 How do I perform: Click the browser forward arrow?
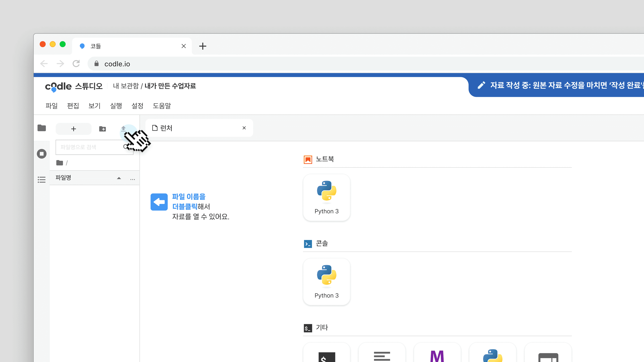(60, 64)
